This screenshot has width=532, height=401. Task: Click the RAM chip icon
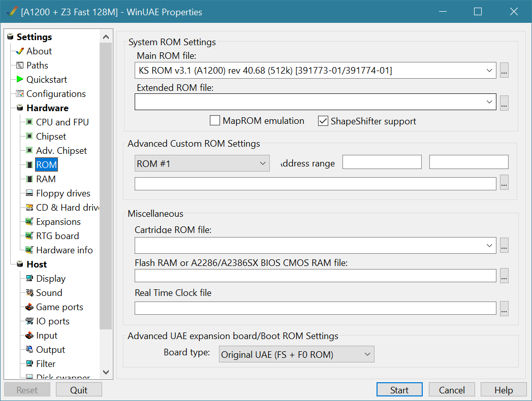tap(29, 179)
